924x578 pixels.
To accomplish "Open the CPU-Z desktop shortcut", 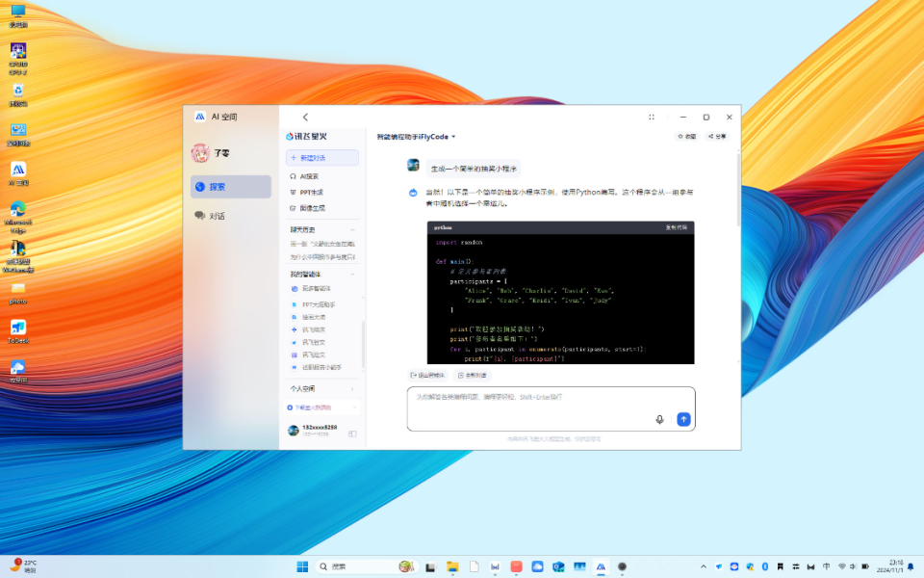I will click(18, 59).
